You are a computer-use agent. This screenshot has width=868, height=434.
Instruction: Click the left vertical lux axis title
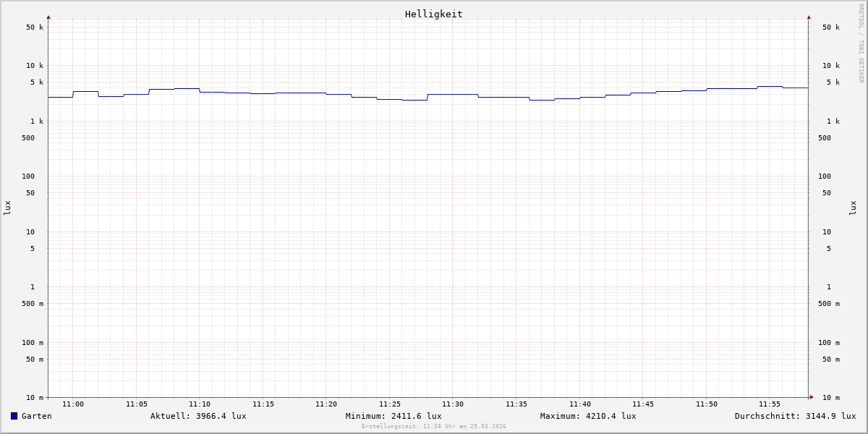point(7,208)
